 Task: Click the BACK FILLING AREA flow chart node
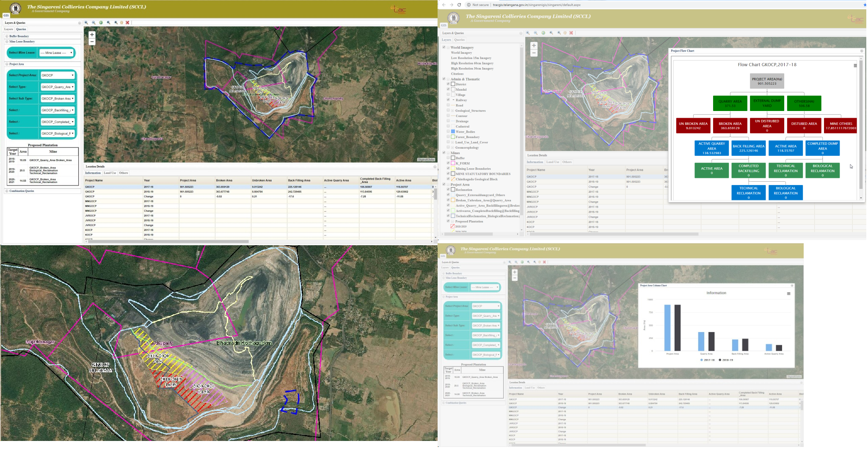(748, 148)
